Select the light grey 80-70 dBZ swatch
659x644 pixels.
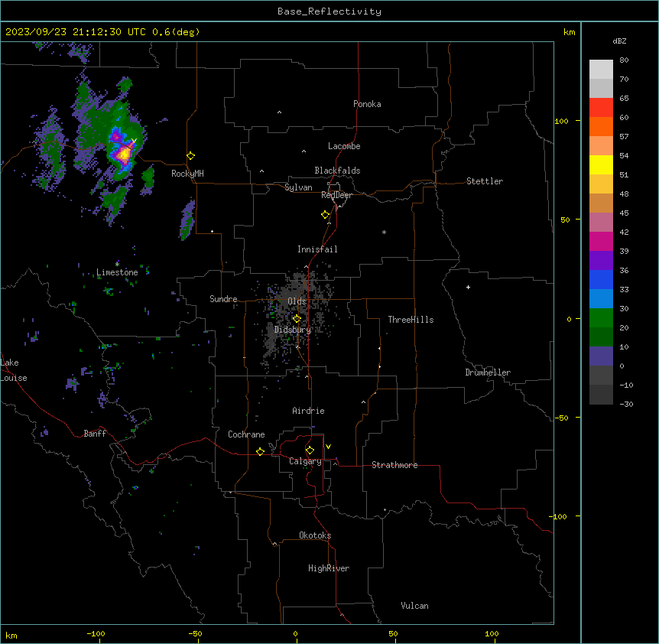click(x=601, y=70)
